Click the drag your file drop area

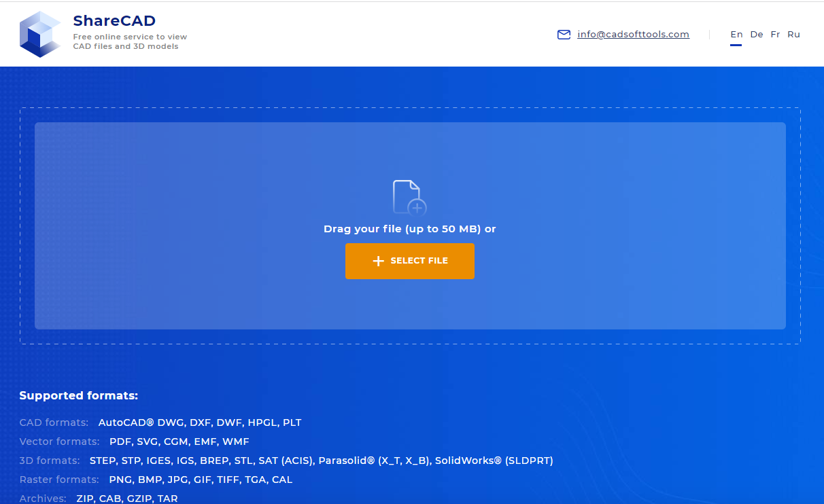point(410,226)
